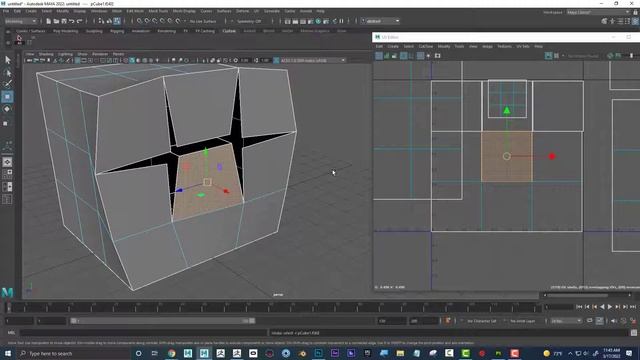The width and height of the screenshot is (640, 360).
Task: Click the red UV manipulator handle
Action: tap(552, 156)
